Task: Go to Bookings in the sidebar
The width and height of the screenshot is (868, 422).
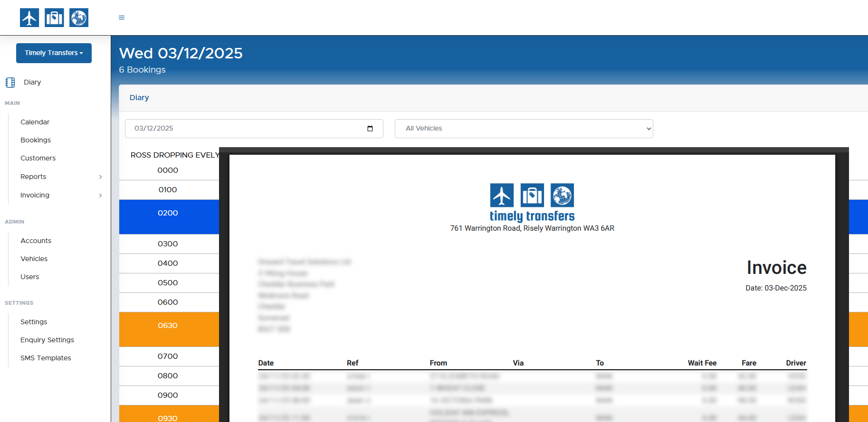Action: pyautogui.click(x=36, y=140)
